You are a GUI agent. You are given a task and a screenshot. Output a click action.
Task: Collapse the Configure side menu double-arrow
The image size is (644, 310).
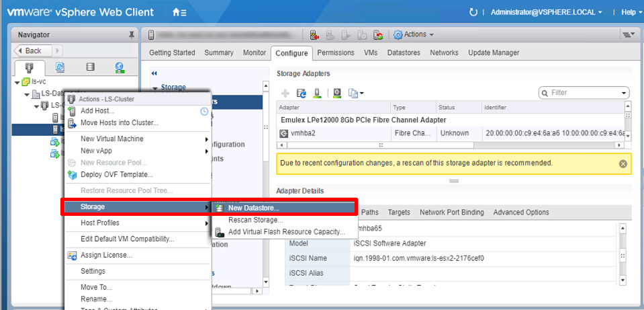coord(154,73)
